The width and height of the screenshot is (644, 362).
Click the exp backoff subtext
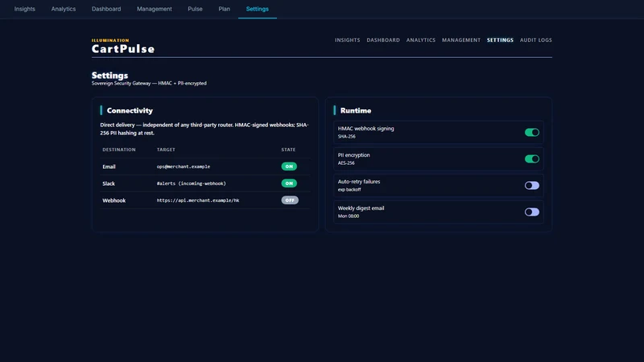(349, 190)
